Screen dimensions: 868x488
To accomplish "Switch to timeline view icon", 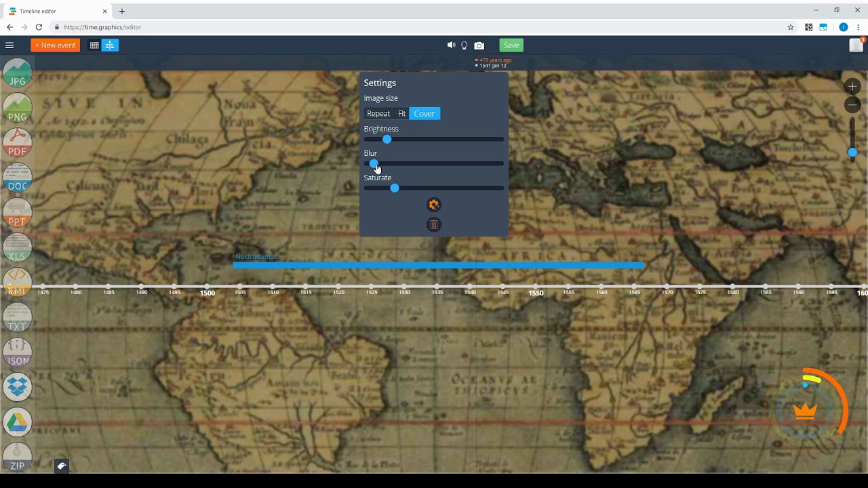I will pyautogui.click(x=110, y=45).
